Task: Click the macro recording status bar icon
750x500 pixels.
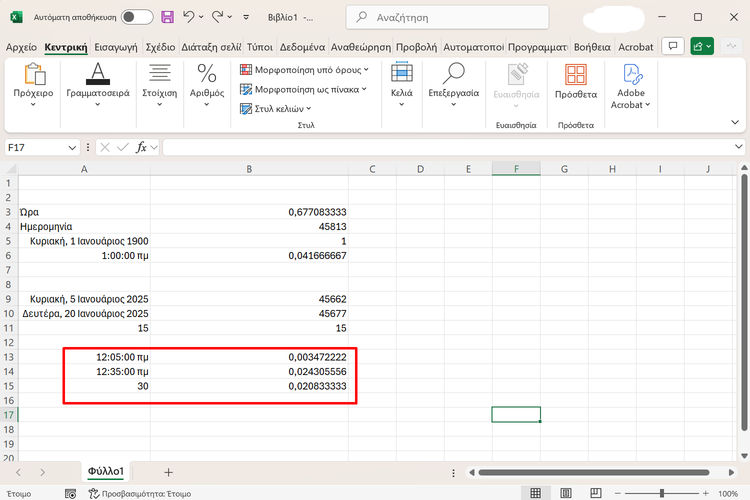Action: pos(70,493)
